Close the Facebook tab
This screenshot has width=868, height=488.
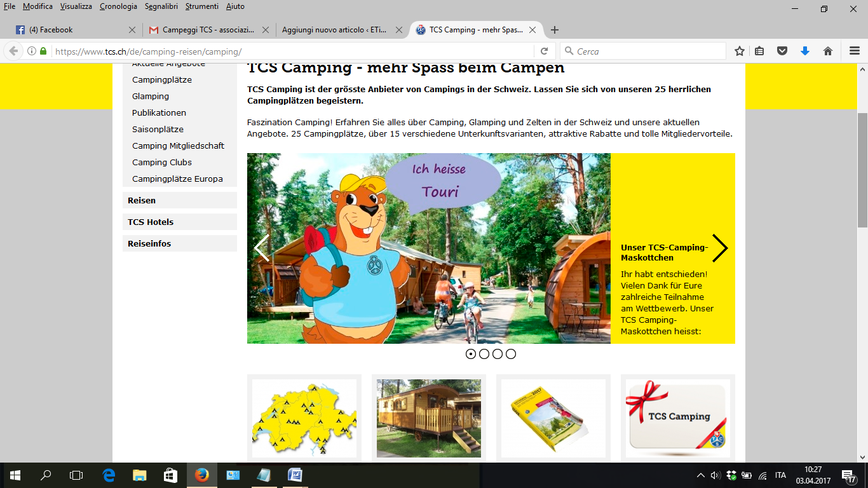[132, 30]
